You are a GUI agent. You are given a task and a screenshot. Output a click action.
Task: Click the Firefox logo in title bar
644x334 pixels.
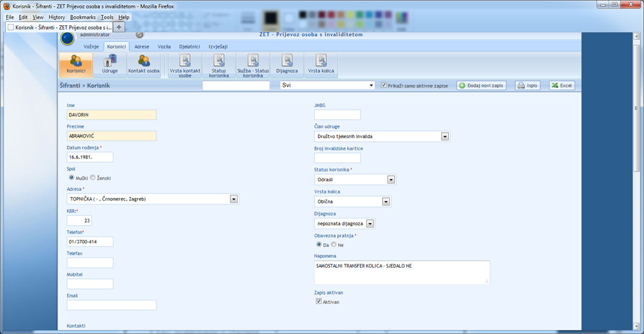tap(6, 6)
